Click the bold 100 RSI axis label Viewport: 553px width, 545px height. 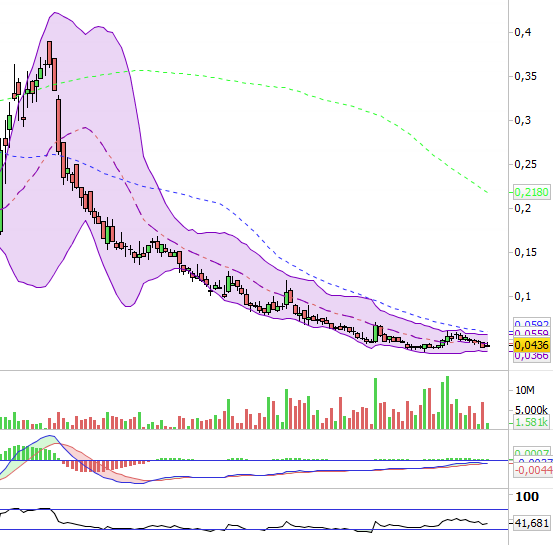tap(527, 497)
